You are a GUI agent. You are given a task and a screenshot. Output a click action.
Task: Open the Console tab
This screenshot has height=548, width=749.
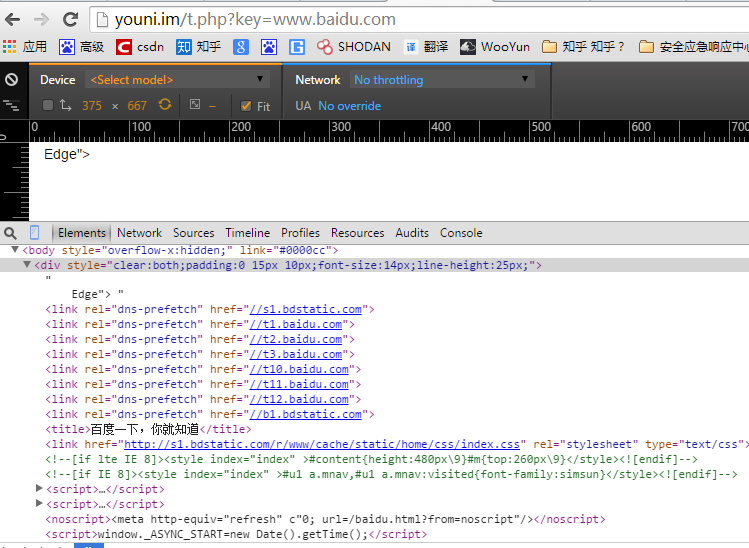461,233
